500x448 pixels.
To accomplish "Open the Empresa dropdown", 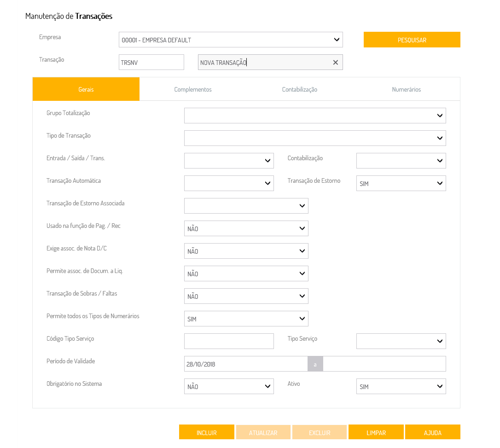I will click(231, 40).
